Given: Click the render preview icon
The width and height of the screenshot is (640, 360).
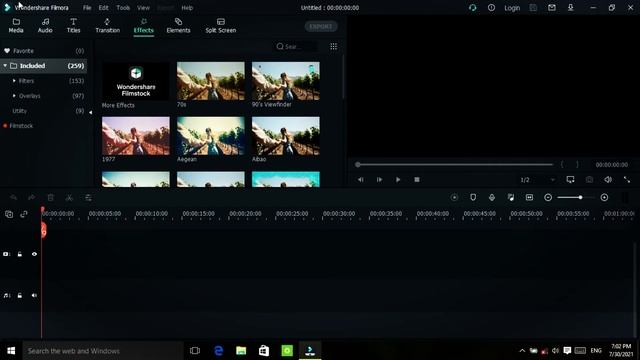Looking at the screenshot, I should [x=454, y=198].
